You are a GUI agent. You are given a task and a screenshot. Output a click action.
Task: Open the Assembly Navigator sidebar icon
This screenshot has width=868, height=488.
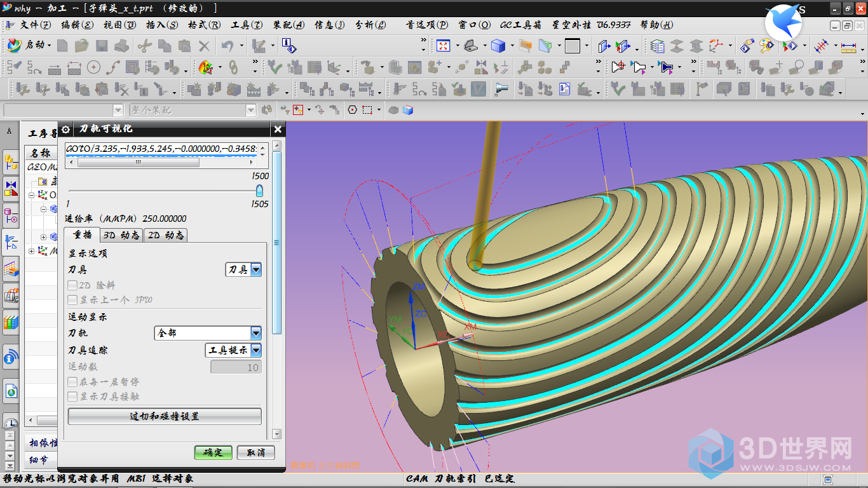(x=11, y=163)
